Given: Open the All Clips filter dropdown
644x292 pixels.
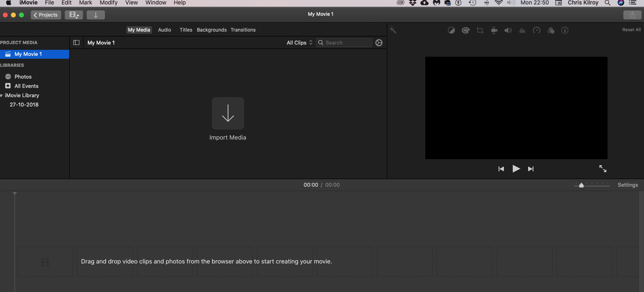Looking at the screenshot, I should coord(300,43).
